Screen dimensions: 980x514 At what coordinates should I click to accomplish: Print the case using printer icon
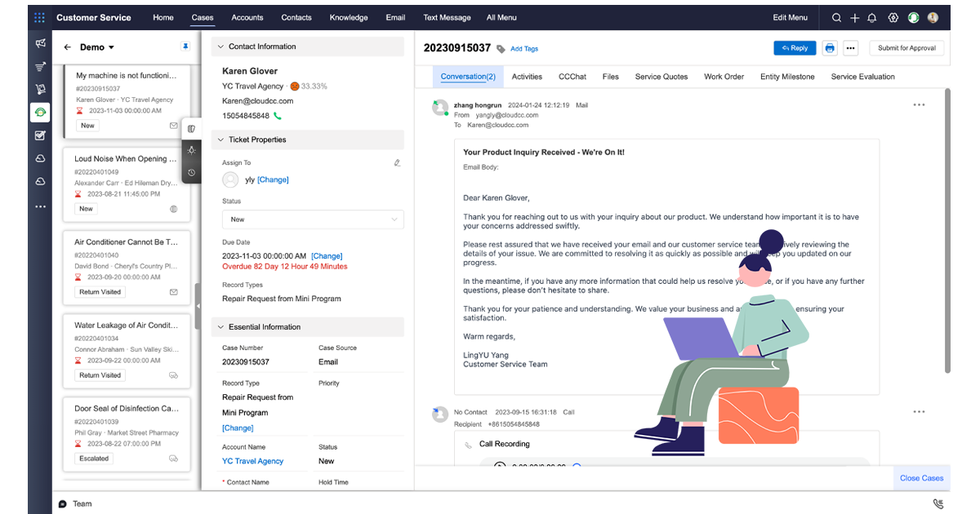(830, 48)
